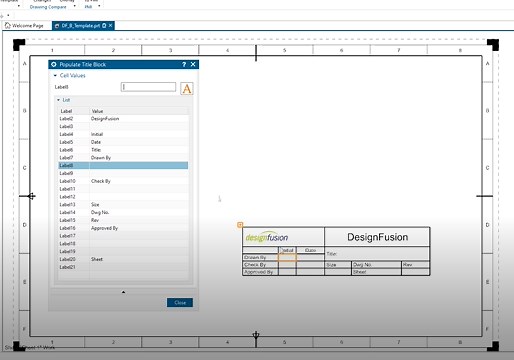Click the Drawn By cell in title block
Image resolution: width=514 pixels, height=360 pixels.
click(x=260, y=257)
